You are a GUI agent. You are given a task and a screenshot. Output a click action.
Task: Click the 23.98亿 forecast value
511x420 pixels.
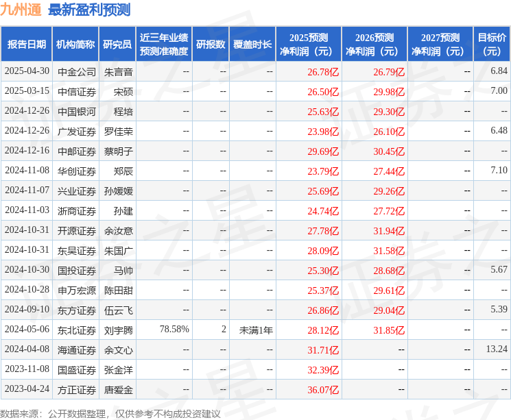click(323, 132)
